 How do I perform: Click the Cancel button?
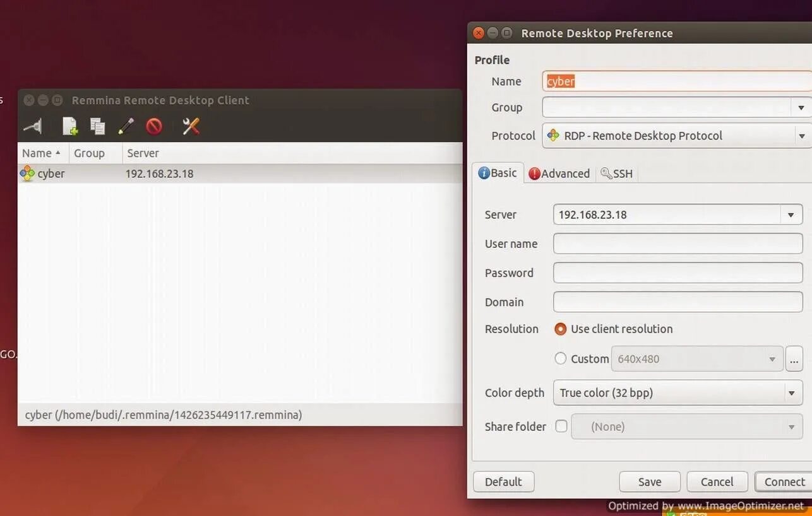pos(717,482)
